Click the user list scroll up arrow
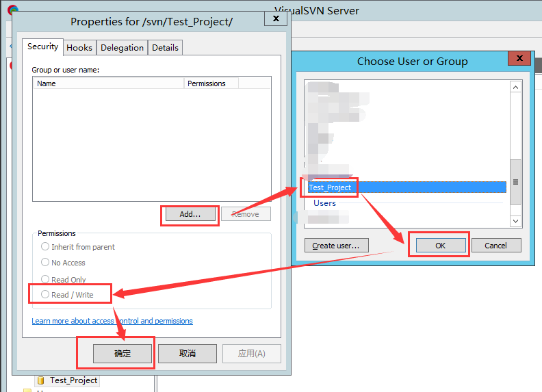Viewport: 542px width, 392px height. [515, 87]
